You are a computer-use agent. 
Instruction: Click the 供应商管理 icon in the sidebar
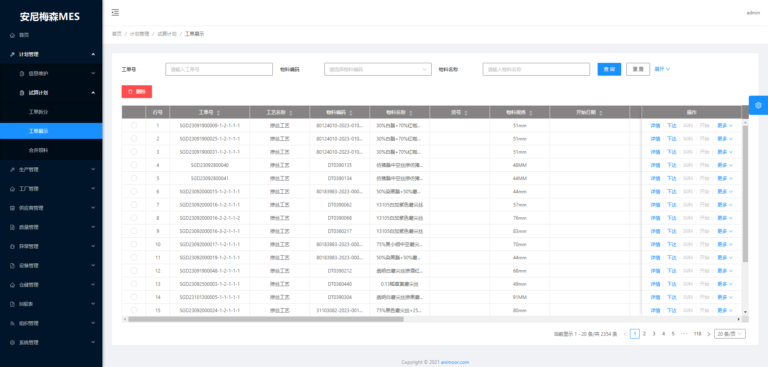12,208
